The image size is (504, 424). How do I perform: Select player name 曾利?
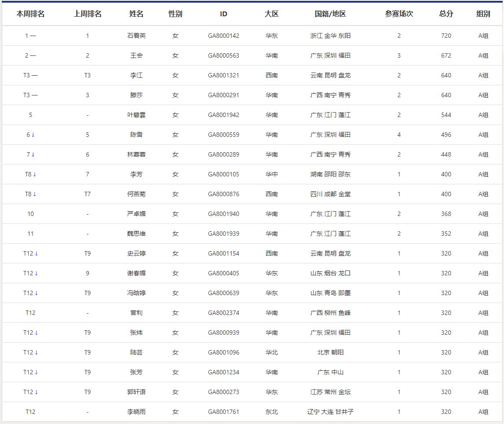[136, 313]
